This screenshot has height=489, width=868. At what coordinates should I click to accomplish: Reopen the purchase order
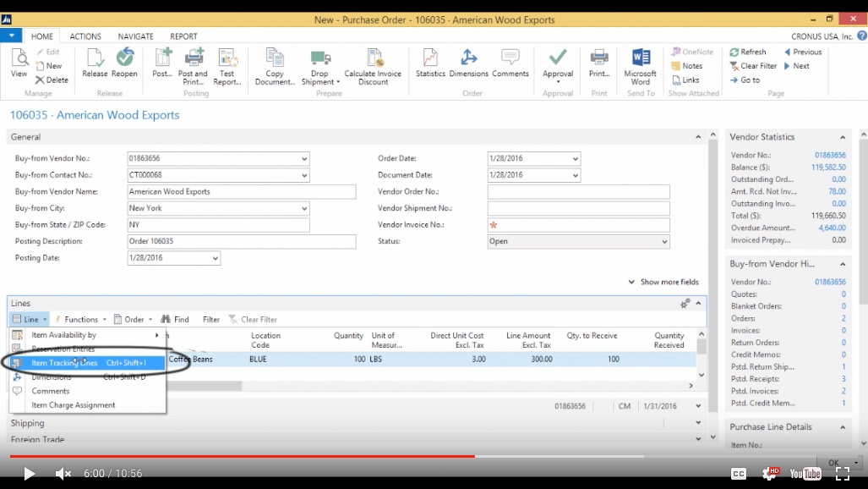(124, 63)
